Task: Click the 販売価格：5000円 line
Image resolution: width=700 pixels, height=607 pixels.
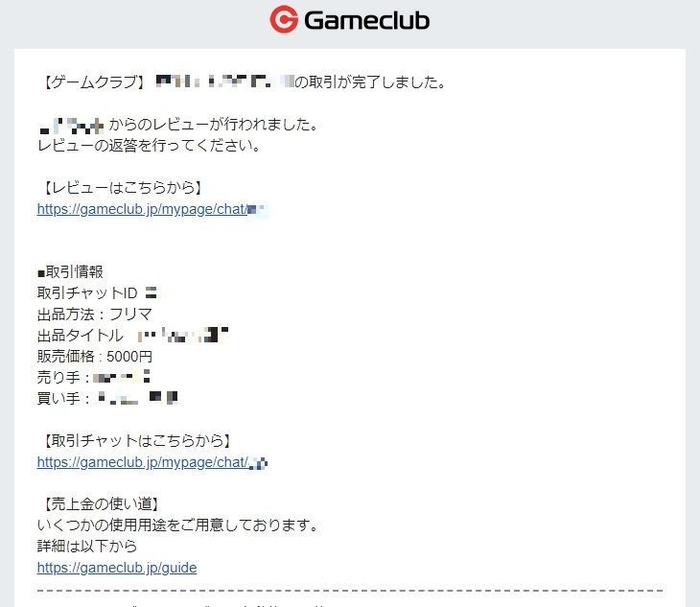Action: coord(95,356)
